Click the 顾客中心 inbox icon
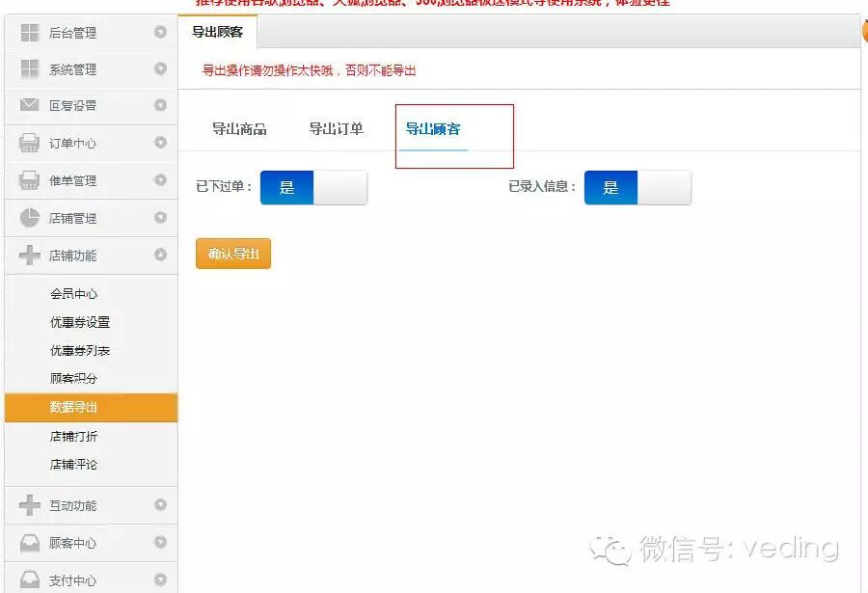868x593 pixels. [29, 543]
